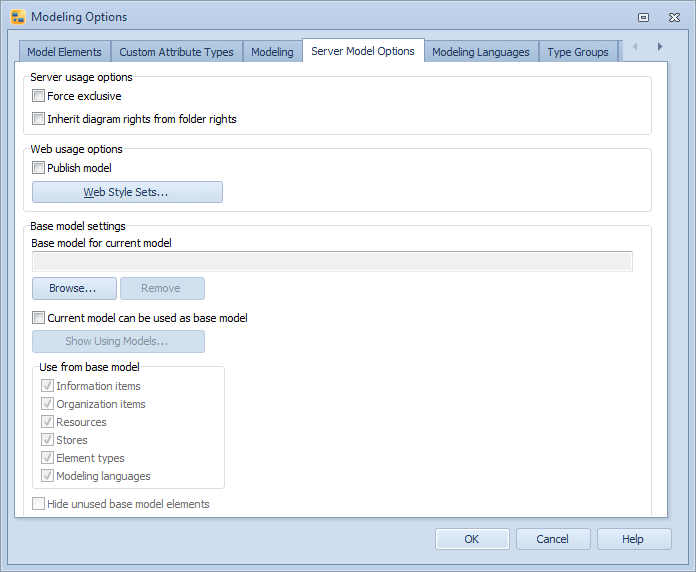
Task: Toggle the Information items checkbox
Action: click(x=47, y=386)
